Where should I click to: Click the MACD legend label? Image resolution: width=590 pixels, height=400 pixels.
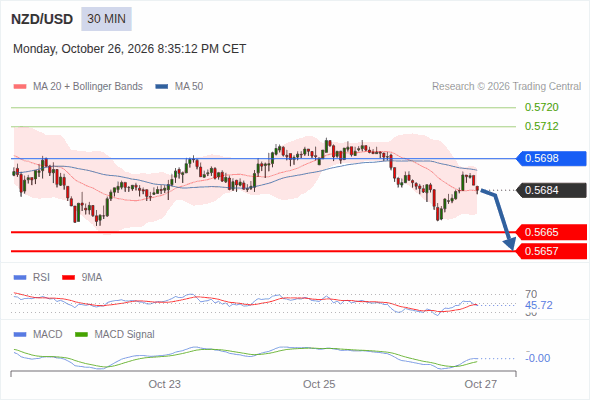tap(47, 335)
